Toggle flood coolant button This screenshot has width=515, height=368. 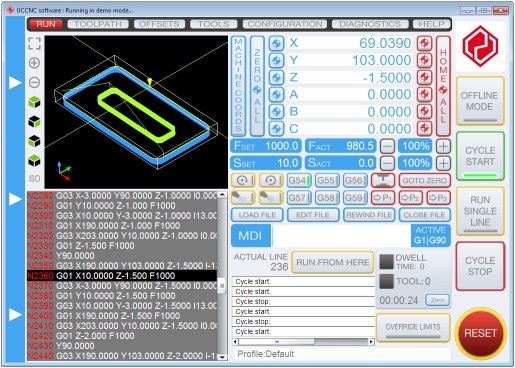click(x=271, y=198)
